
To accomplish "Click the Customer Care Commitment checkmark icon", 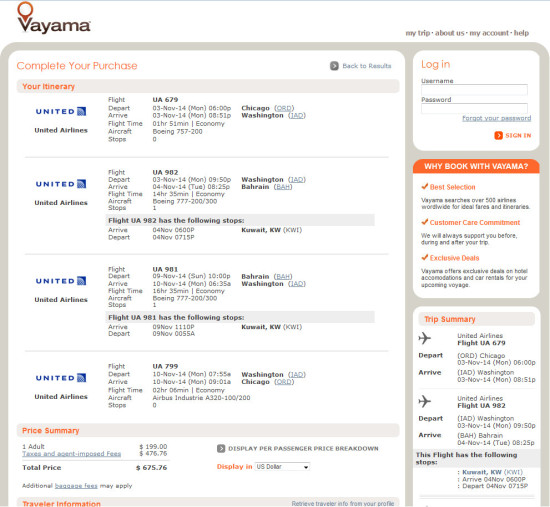I will coord(425,222).
